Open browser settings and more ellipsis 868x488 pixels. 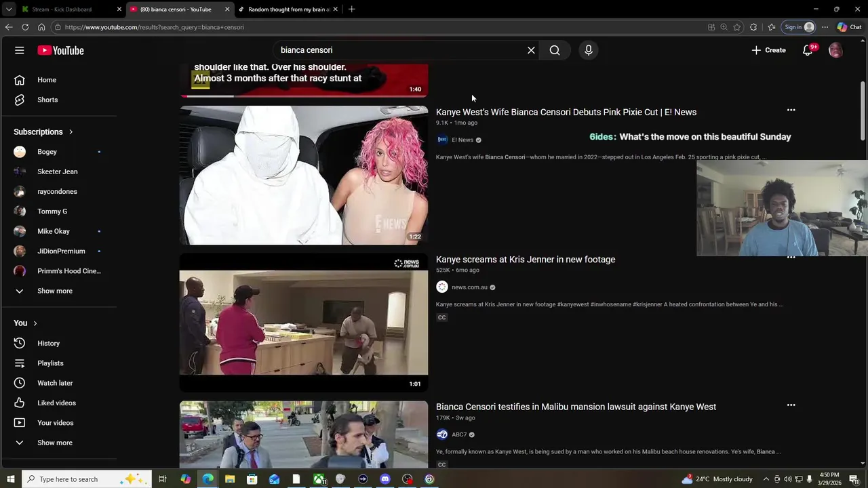pos(825,27)
